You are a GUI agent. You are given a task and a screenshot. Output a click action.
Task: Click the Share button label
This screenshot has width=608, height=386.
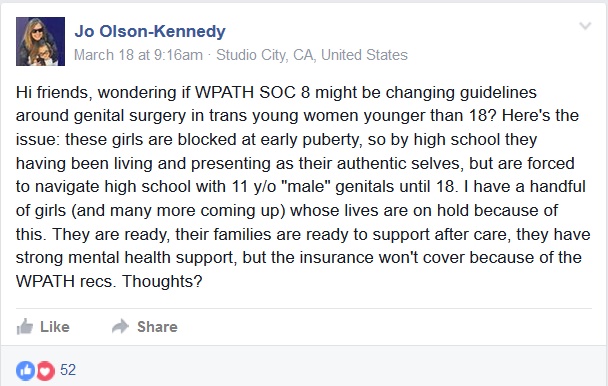click(x=157, y=327)
